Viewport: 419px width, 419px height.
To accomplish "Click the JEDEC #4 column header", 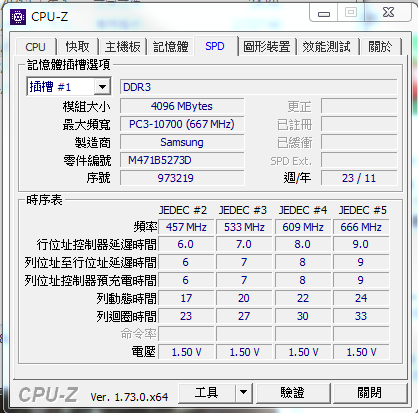I will point(303,210).
